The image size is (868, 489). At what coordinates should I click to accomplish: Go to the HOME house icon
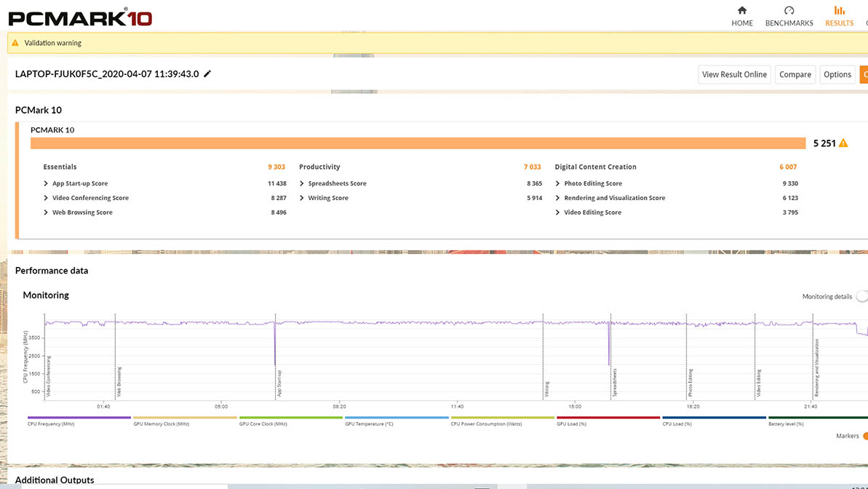pos(742,10)
